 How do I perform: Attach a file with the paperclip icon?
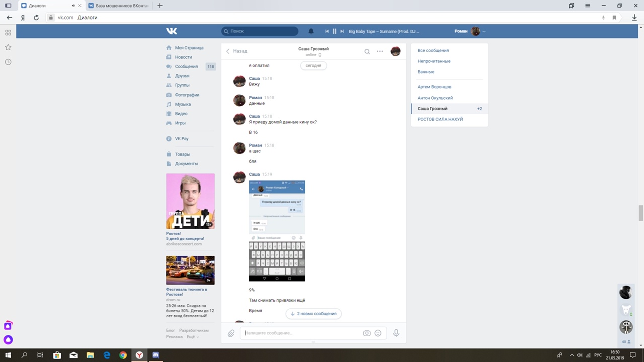click(231, 333)
